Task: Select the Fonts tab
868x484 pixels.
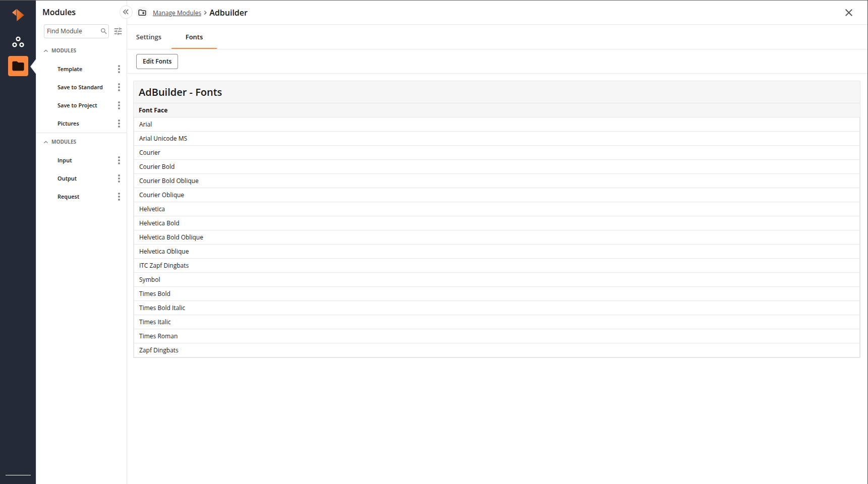Action: tap(194, 37)
